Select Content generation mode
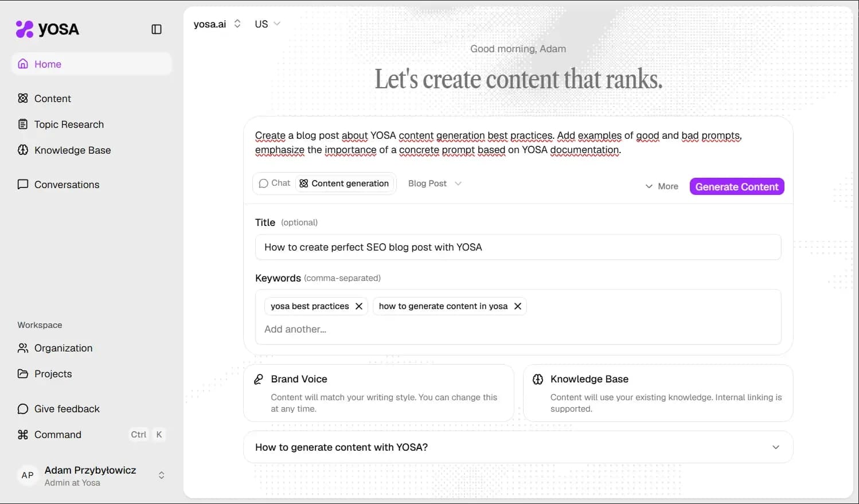 coord(345,183)
